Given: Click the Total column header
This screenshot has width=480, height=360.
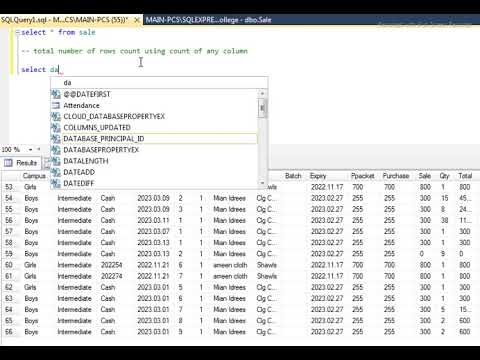Looking at the screenshot, I should click(x=465, y=176).
